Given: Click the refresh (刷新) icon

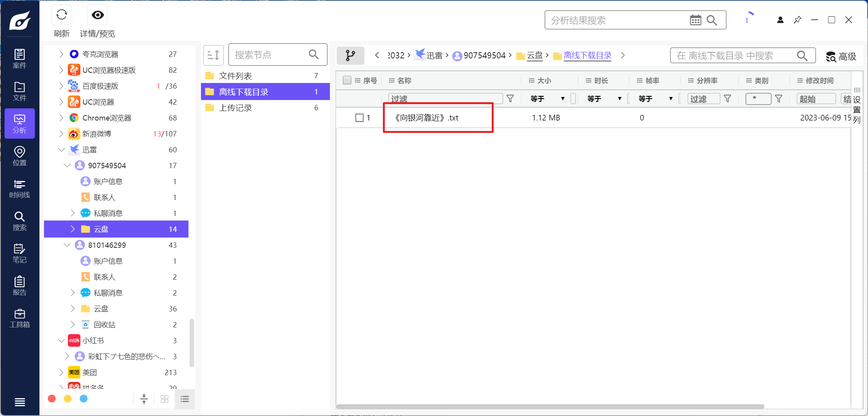Looking at the screenshot, I should click(x=62, y=15).
